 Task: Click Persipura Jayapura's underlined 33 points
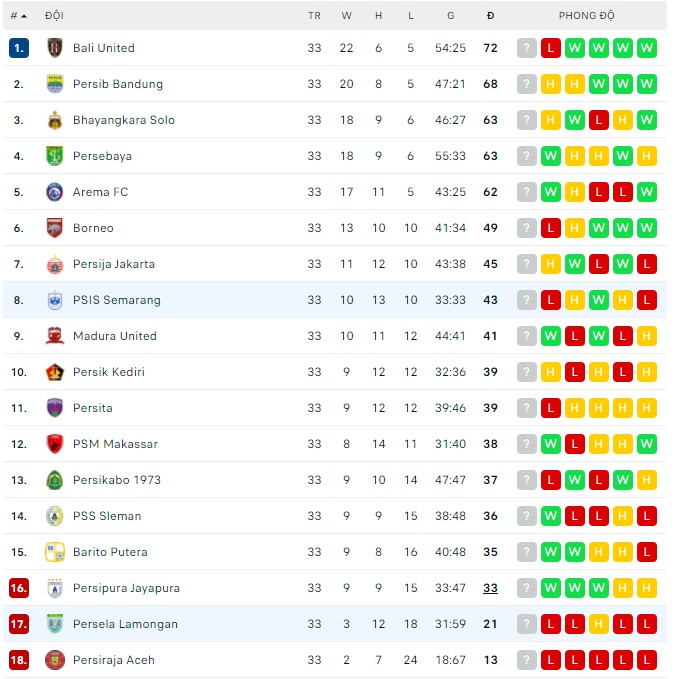pyautogui.click(x=490, y=588)
